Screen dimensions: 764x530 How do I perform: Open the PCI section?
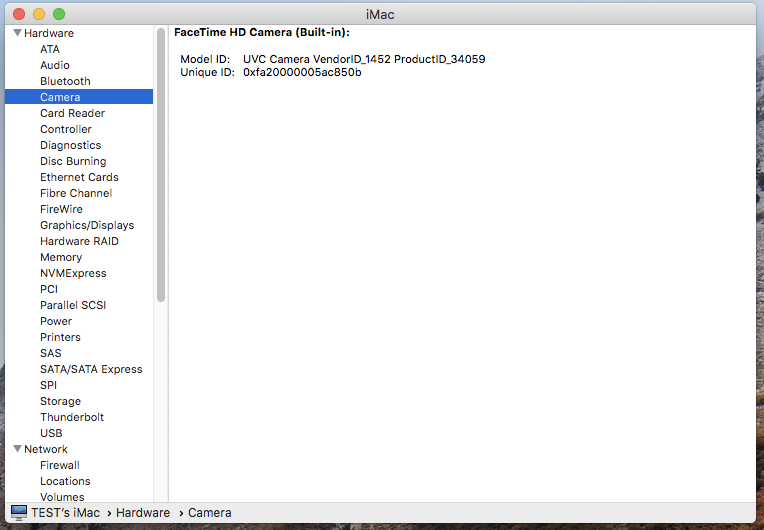click(49, 289)
